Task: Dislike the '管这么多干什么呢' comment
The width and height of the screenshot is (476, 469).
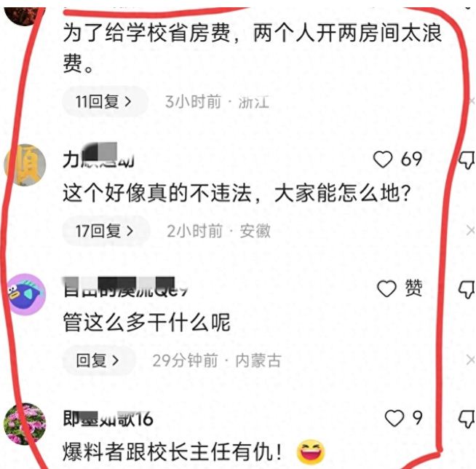Action: (467, 289)
